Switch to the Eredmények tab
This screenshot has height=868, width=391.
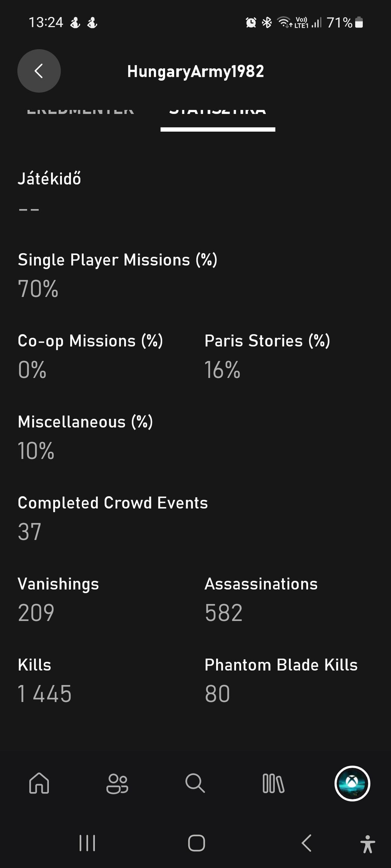tap(80, 111)
